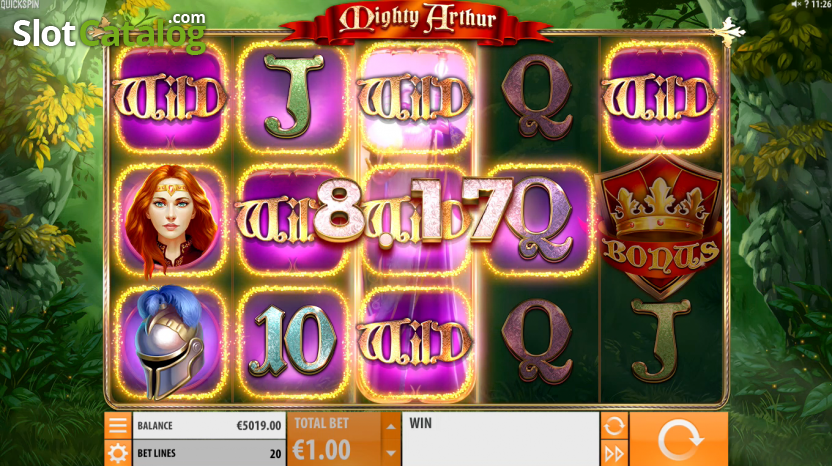Click the knight helmet symbol

tap(169, 342)
